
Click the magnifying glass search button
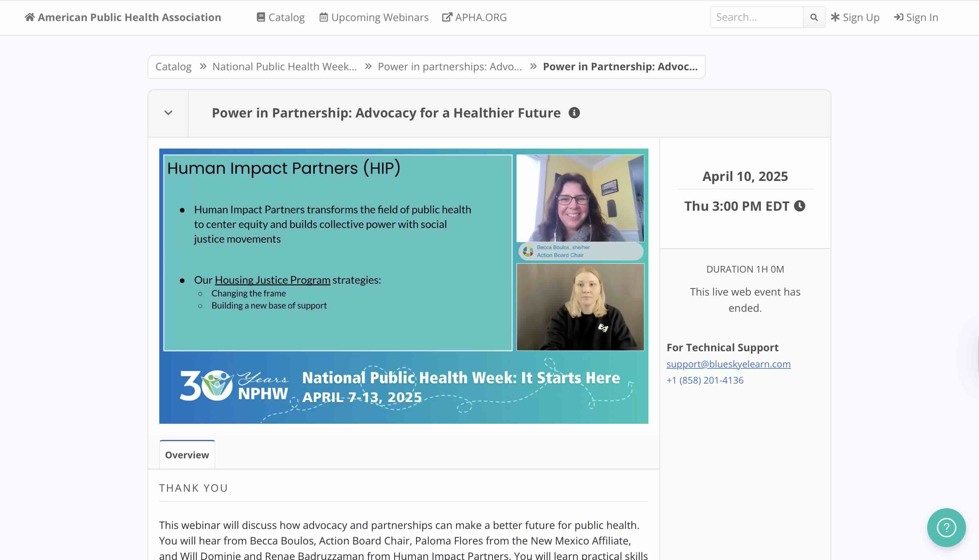pos(814,17)
